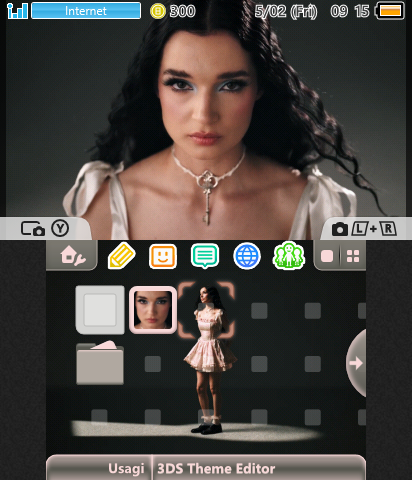412x480 pixels.
Task: Switch to small grid icon view
Action: (353, 256)
